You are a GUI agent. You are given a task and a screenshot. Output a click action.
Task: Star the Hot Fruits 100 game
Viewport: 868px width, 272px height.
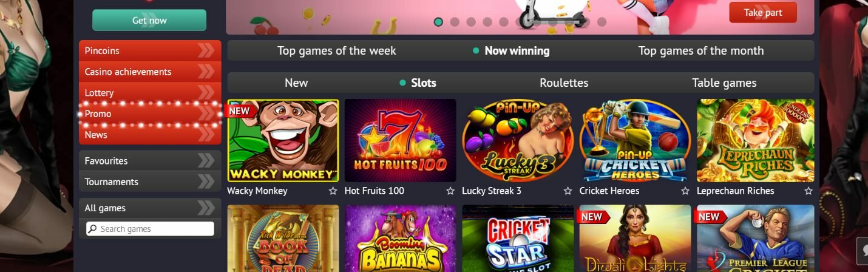pyautogui.click(x=450, y=191)
